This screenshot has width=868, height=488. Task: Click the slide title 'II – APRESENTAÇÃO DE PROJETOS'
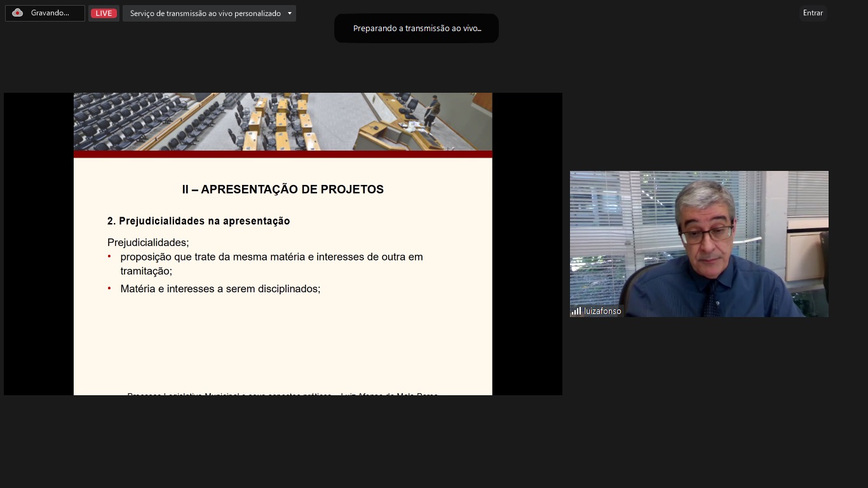click(x=283, y=189)
